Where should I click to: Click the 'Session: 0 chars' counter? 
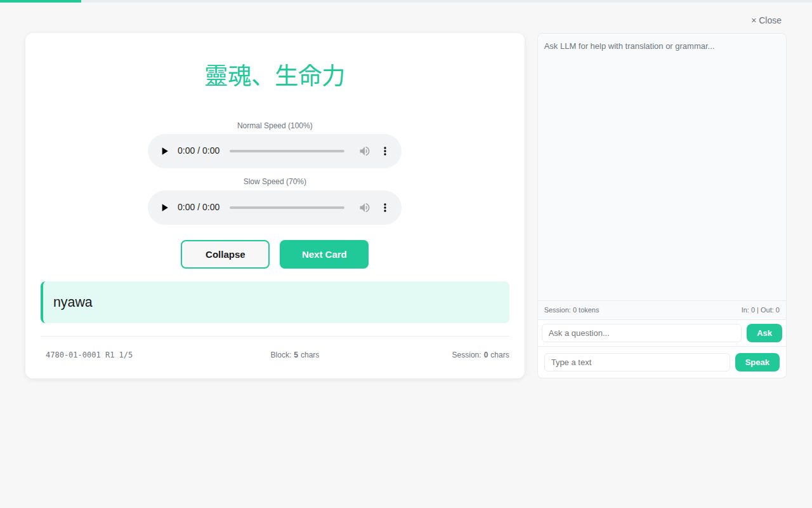coord(480,355)
